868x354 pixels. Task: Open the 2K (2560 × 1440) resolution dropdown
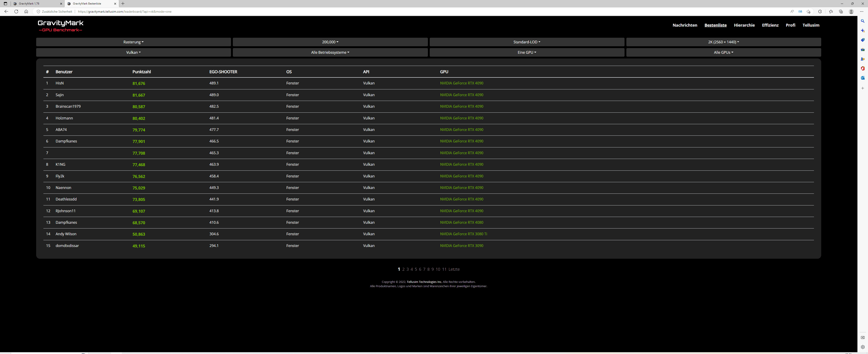click(723, 42)
